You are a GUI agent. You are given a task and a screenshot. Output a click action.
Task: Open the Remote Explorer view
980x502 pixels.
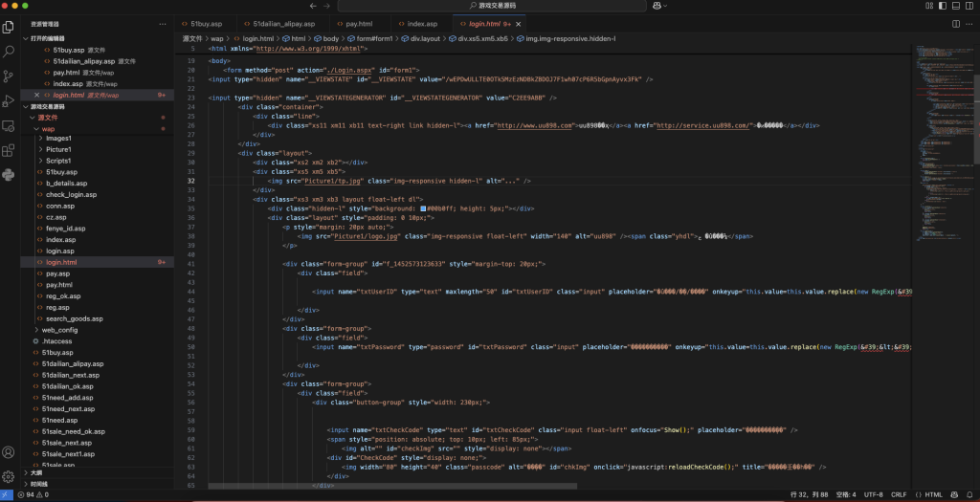click(8, 125)
